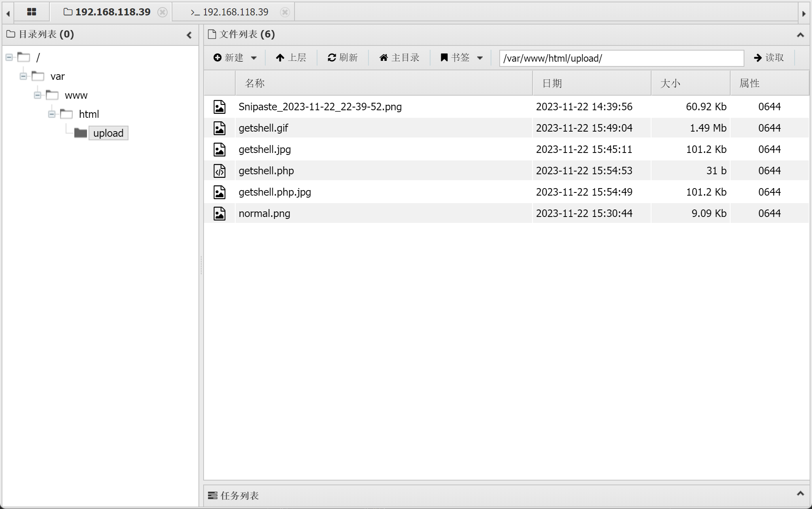
Task: Click the dark upload folder icon
Action: point(81,133)
